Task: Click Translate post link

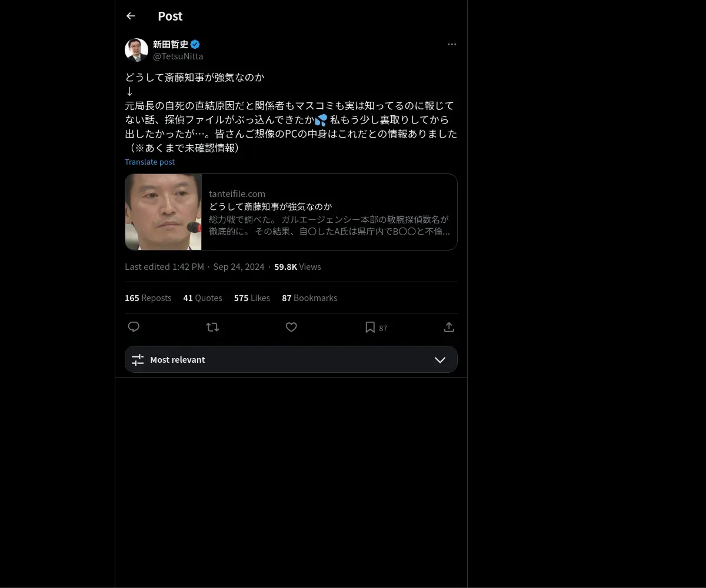Action: coord(149,162)
